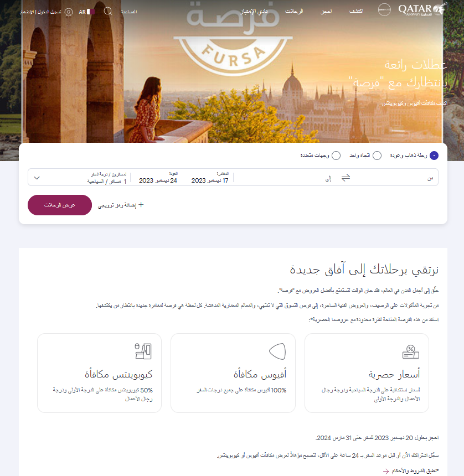
Task: Click the exclusive fares percent icon
Action: click(x=410, y=352)
